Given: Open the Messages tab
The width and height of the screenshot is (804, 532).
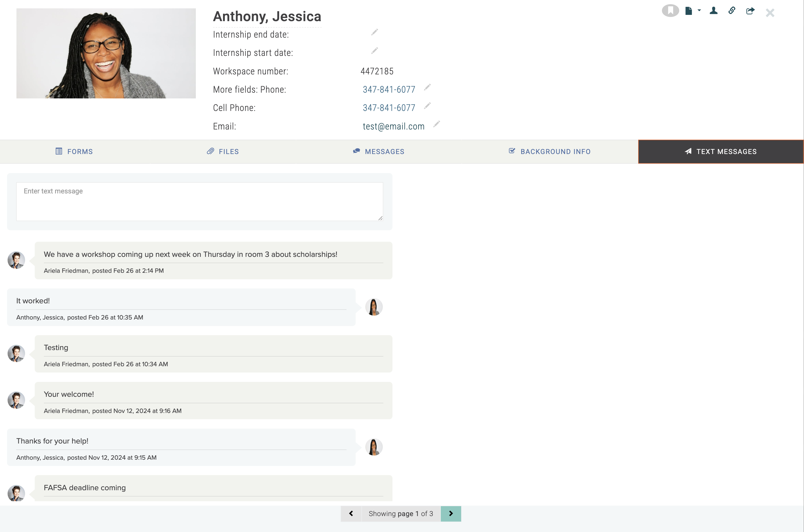Looking at the screenshot, I should tap(379, 152).
